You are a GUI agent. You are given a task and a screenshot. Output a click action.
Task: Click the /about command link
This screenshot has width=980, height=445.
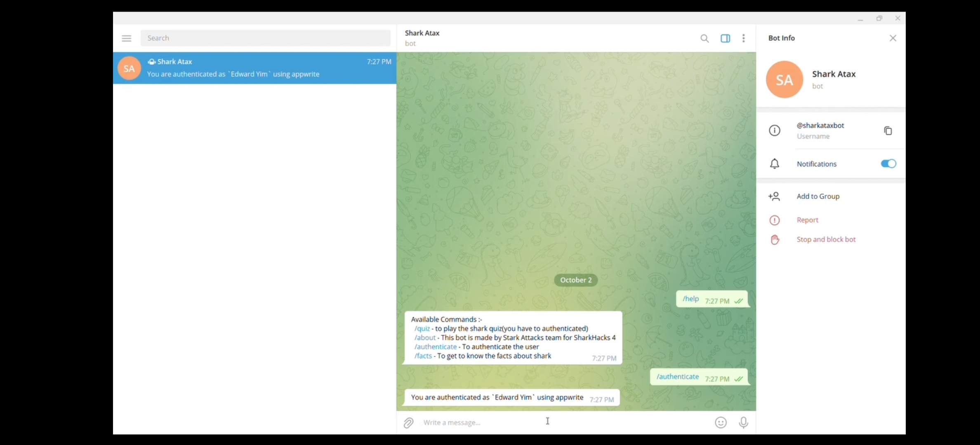point(425,337)
